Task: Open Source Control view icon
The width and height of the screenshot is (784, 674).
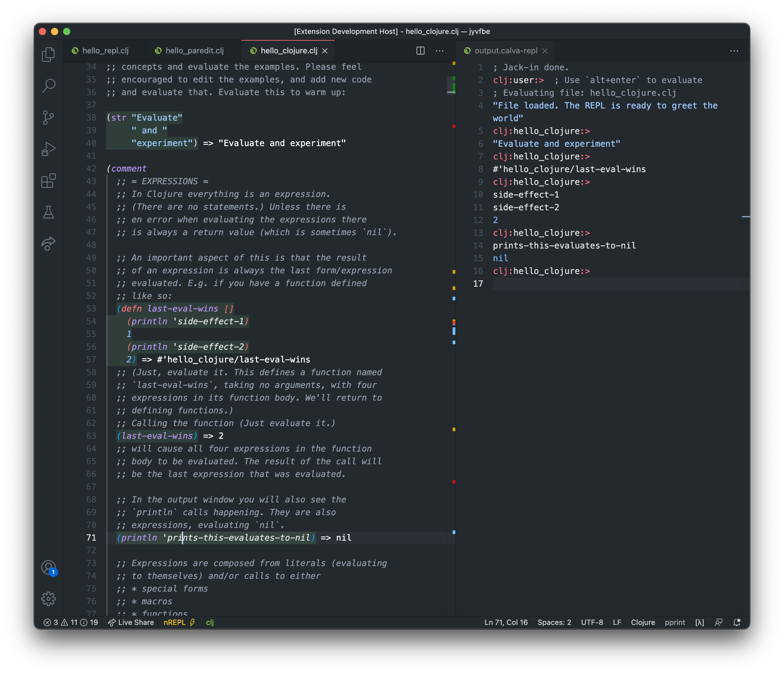Action: pyautogui.click(x=49, y=118)
